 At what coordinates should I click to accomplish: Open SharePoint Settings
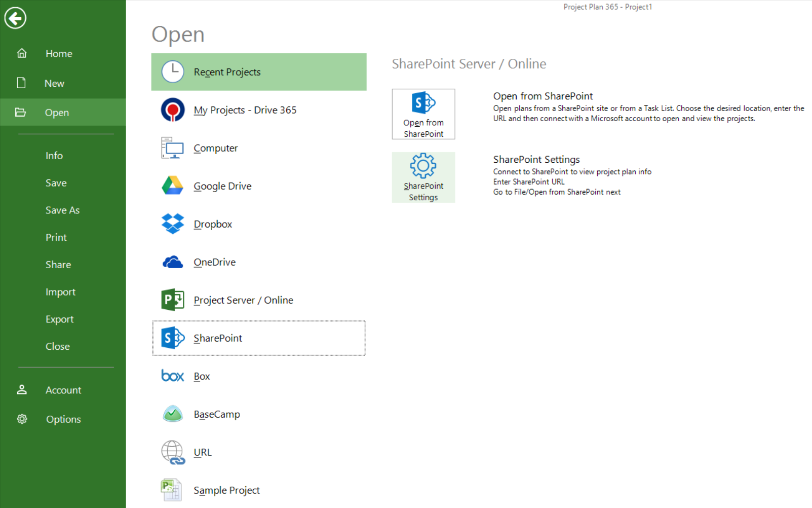423,177
